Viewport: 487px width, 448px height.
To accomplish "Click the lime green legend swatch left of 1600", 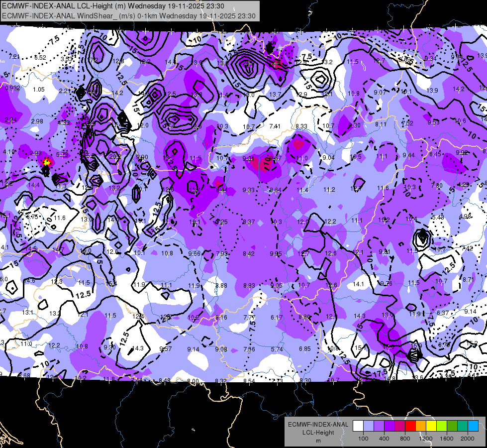I will 442,426.
